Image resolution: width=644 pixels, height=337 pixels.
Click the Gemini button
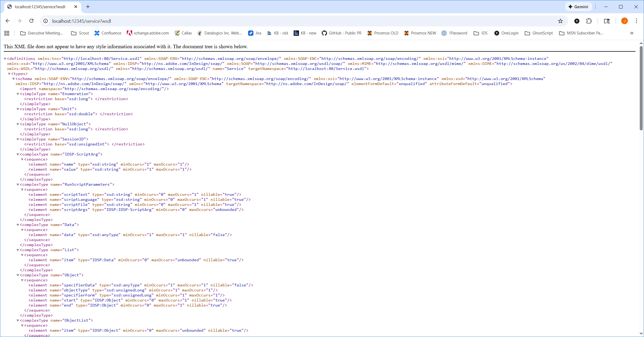tap(578, 7)
